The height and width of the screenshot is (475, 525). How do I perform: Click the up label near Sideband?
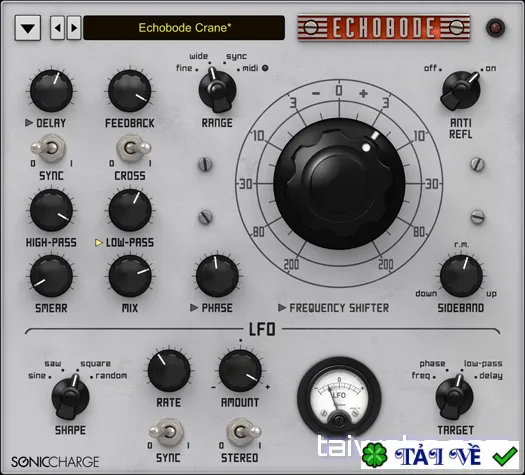coord(491,294)
